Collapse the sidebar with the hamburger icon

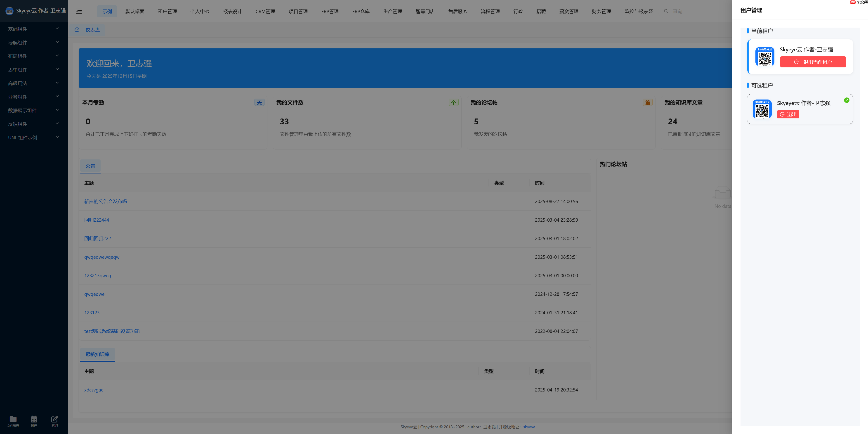pos(79,11)
